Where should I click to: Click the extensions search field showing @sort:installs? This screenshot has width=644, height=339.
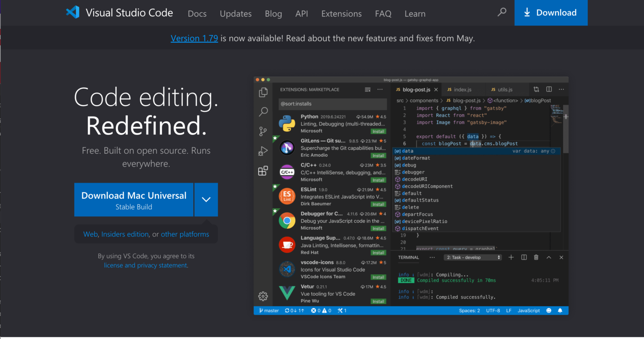point(332,104)
